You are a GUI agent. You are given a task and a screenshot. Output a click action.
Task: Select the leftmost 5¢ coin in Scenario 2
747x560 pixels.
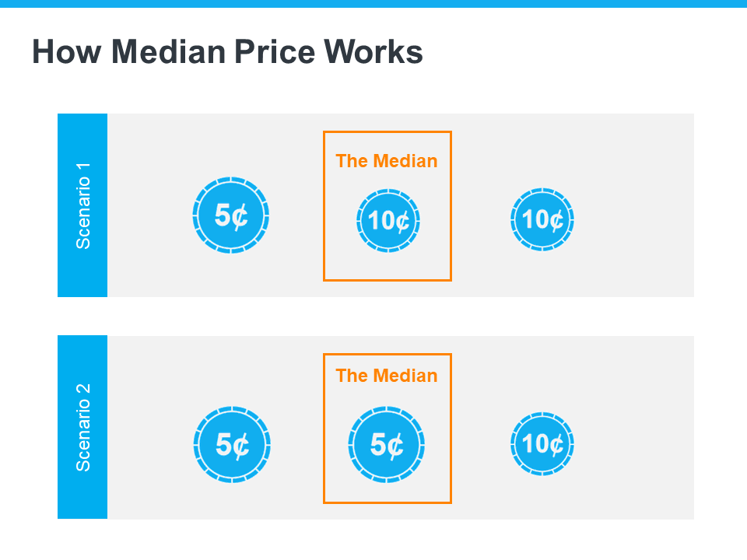pos(231,445)
